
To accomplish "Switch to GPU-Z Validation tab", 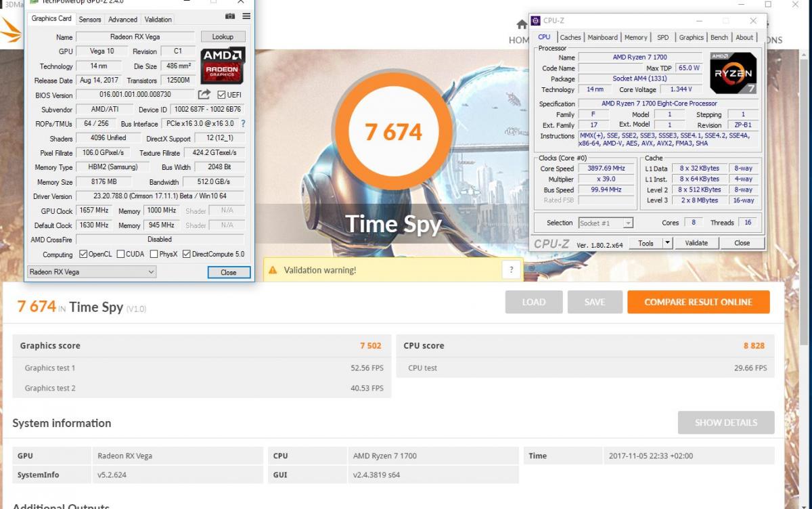I will pyautogui.click(x=158, y=19).
